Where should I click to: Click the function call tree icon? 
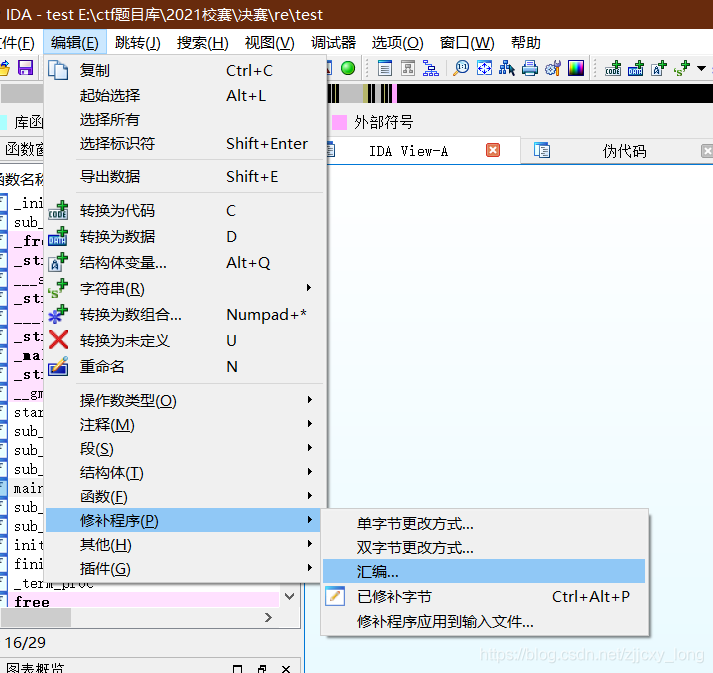[x=430, y=68]
